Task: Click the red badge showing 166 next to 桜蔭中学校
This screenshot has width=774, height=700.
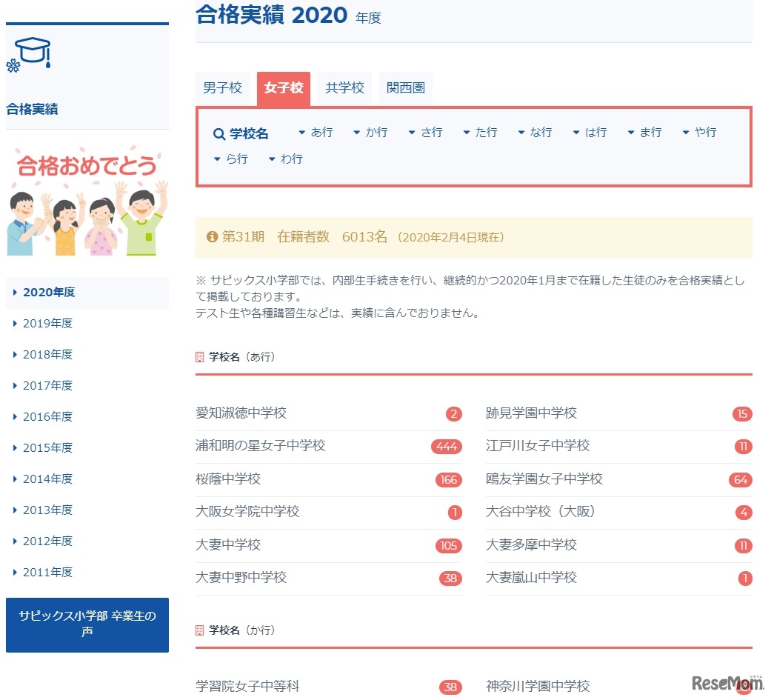Action: pyautogui.click(x=447, y=480)
